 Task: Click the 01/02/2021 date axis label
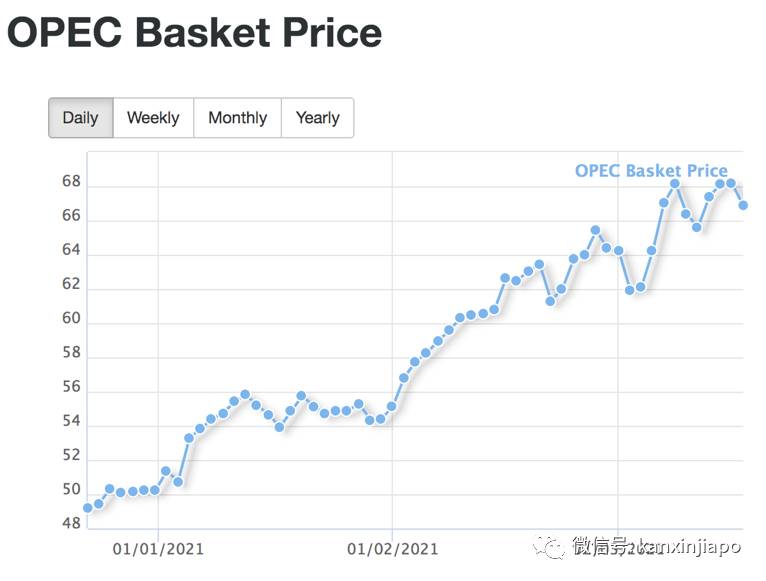(x=392, y=548)
